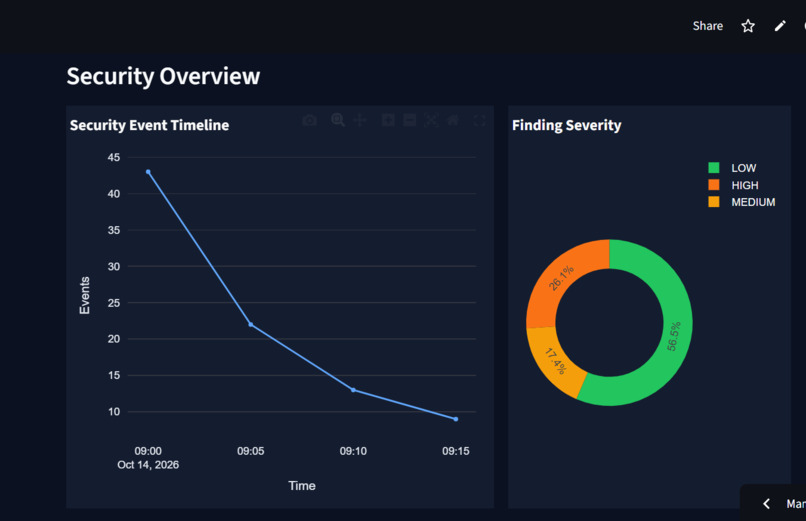The width and height of the screenshot is (806, 521).
Task: Click the 'Finding Severity' chart title
Action: coord(566,125)
